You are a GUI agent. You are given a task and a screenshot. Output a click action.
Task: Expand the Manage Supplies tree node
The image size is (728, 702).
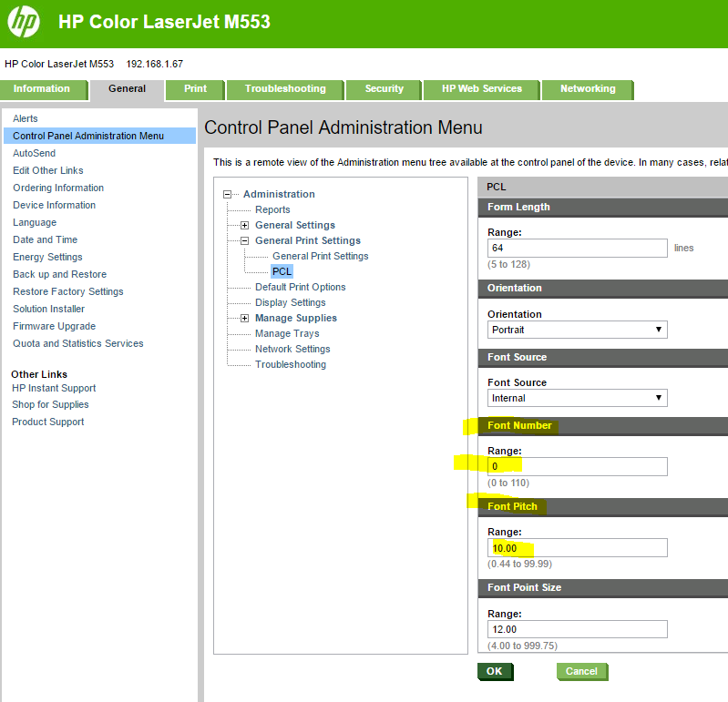pos(244,319)
